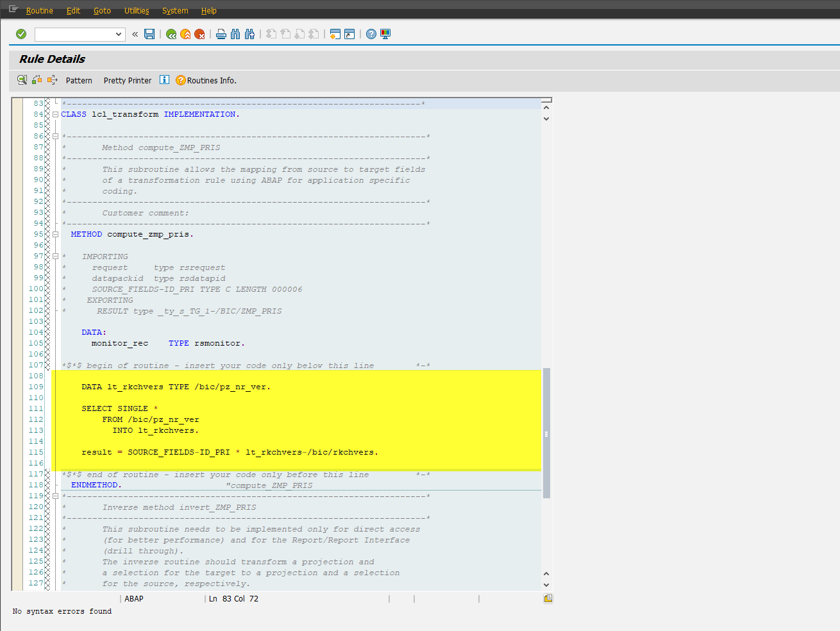Open the Goto menu
Image resolution: width=840 pixels, height=631 pixels.
click(x=102, y=11)
